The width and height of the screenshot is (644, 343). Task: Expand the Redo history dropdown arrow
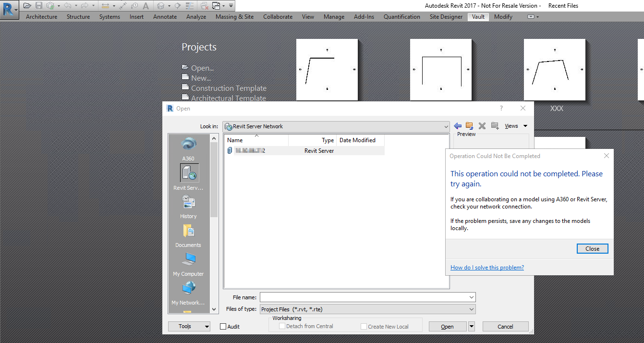[x=93, y=6]
